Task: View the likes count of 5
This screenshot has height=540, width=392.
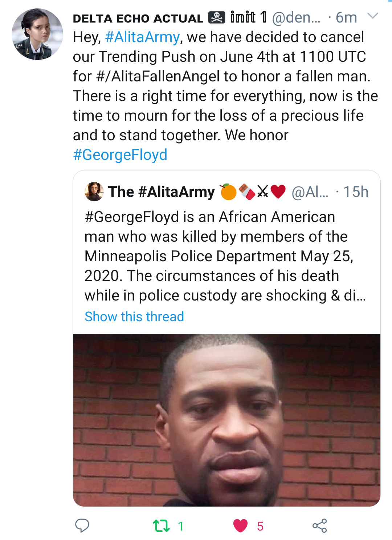Action: click(260, 526)
